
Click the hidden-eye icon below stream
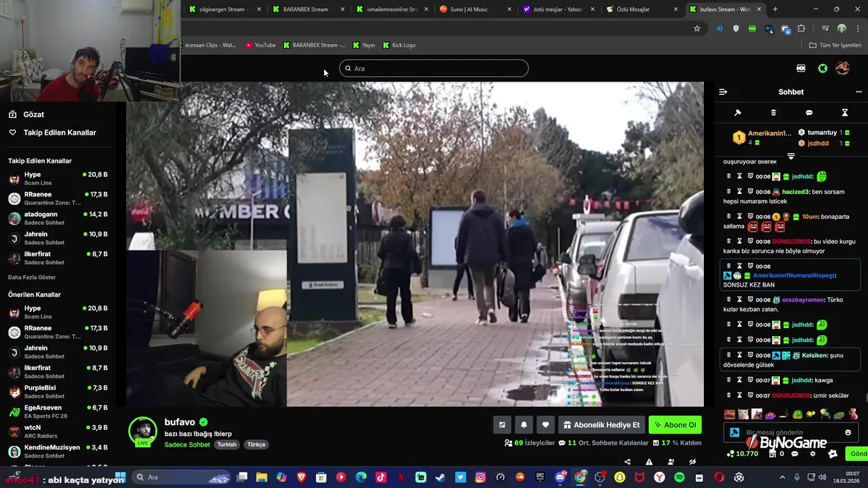[x=692, y=462]
